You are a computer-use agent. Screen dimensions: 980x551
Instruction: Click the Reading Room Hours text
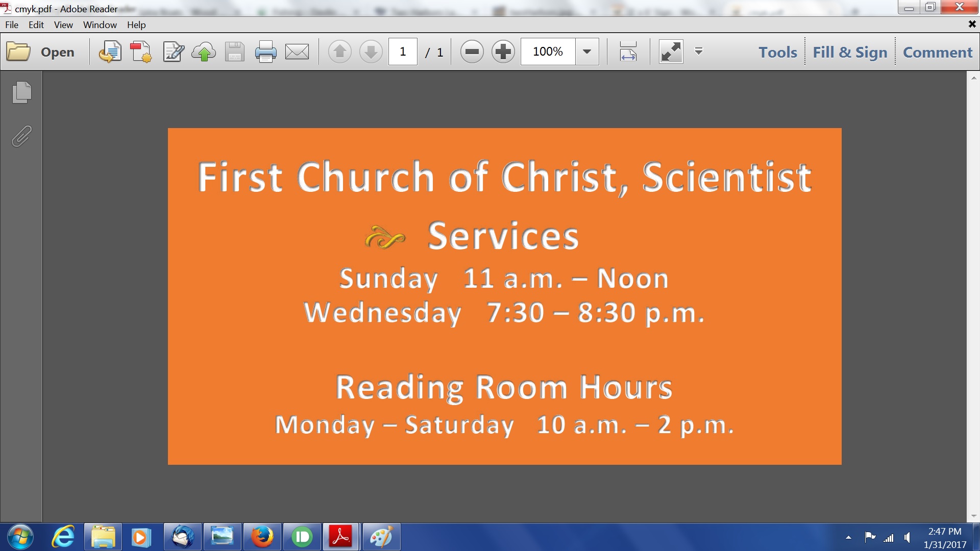point(504,387)
